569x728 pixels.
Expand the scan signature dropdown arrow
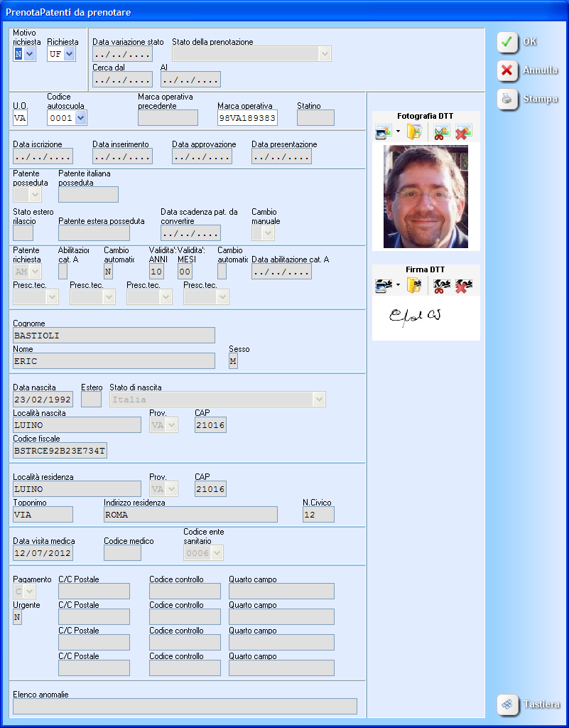398,285
